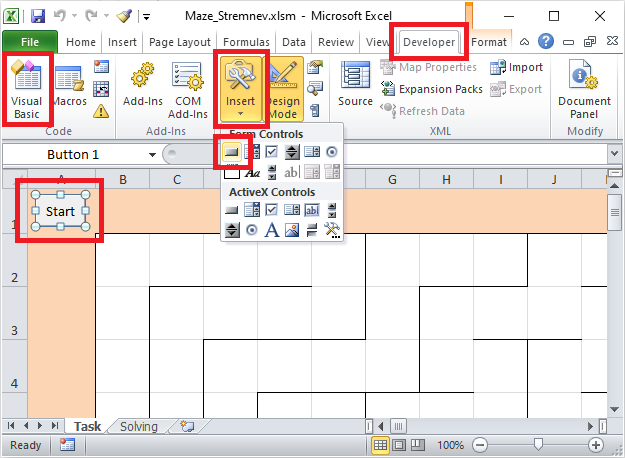Switch to Normal view in status bar
Viewport: 625px width, 458px height.
point(380,445)
